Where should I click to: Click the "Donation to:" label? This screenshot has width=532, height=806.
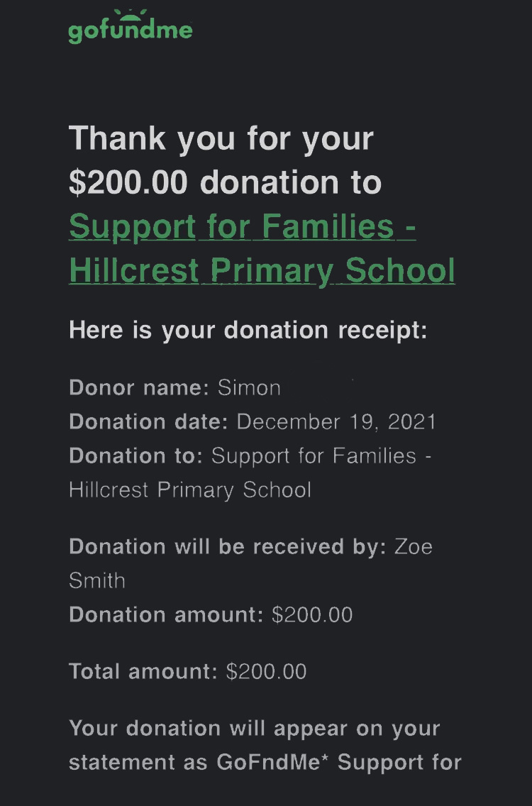coord(136,456)
